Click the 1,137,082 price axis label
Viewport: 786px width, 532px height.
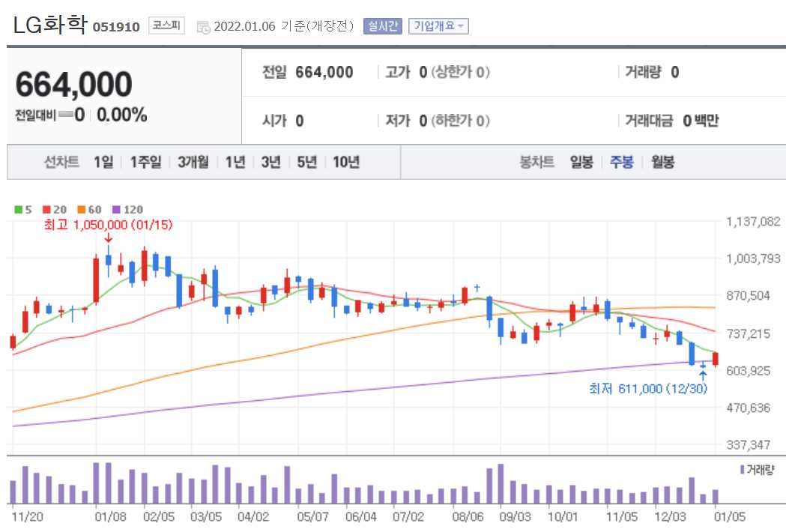754,222
